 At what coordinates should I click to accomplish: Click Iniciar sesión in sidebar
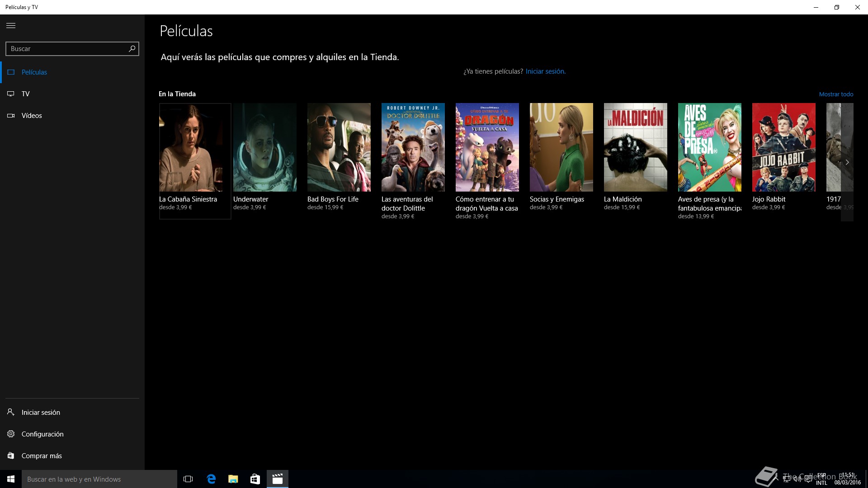[72, 413]
